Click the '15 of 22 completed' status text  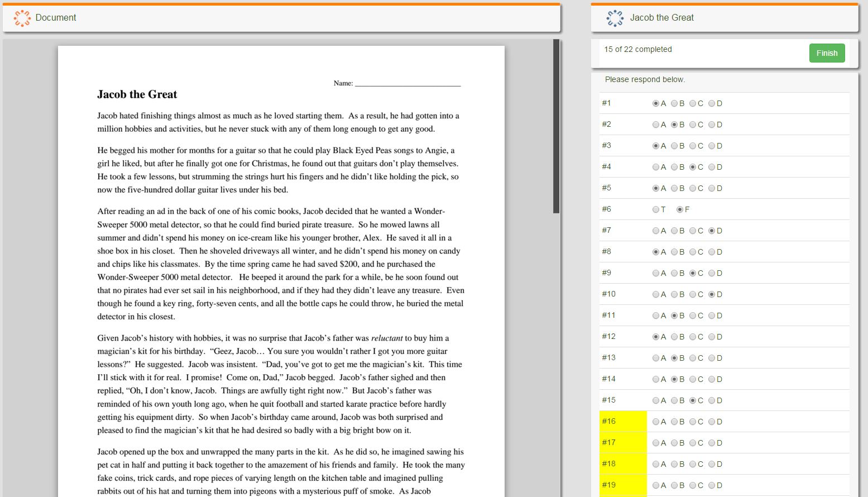(637, 49)
